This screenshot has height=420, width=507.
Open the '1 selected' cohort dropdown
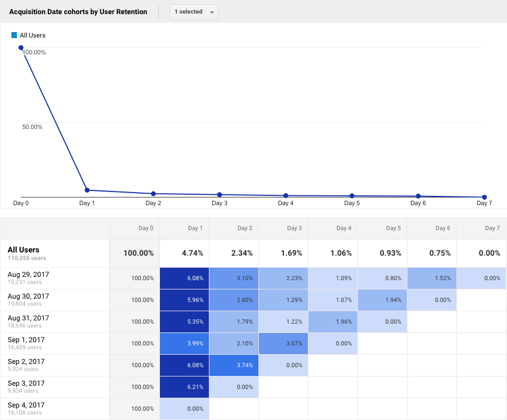194,12
